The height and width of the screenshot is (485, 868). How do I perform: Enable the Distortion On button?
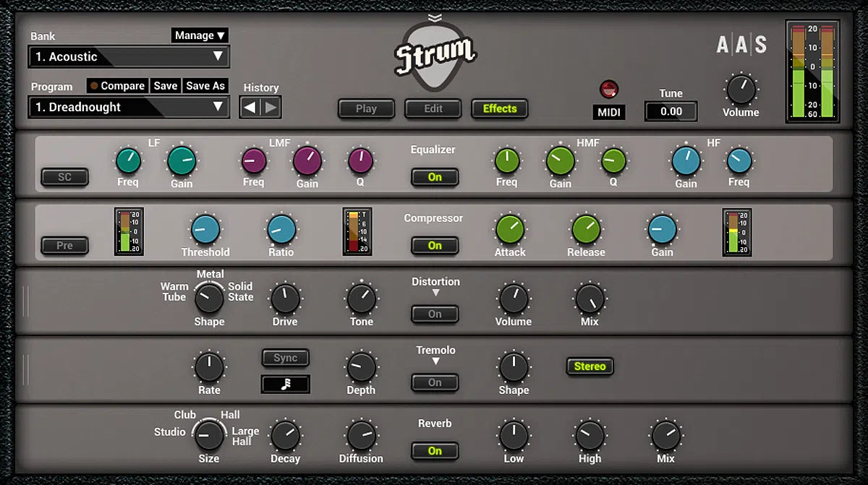[x=434, y=314]
